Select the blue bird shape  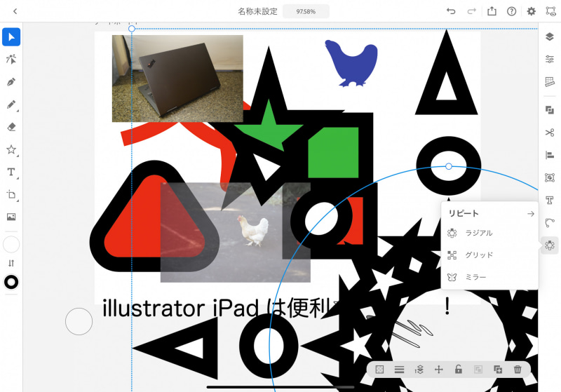352,63
